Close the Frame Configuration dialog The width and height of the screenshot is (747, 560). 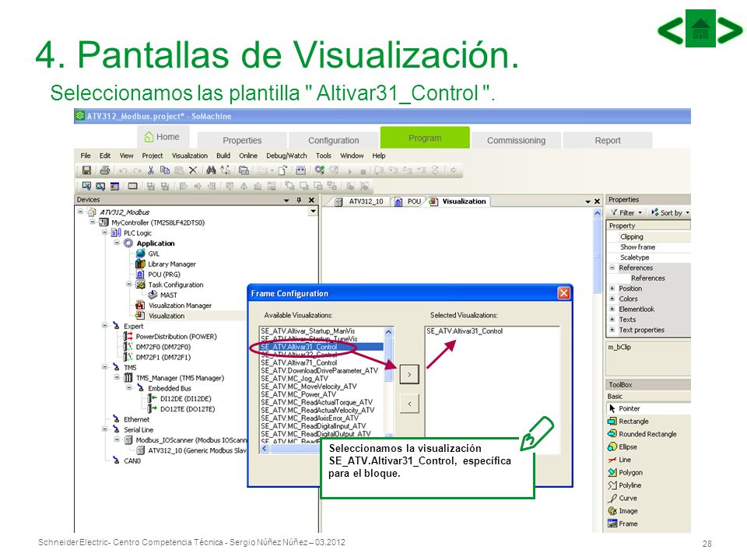click(x=563, y=293)
